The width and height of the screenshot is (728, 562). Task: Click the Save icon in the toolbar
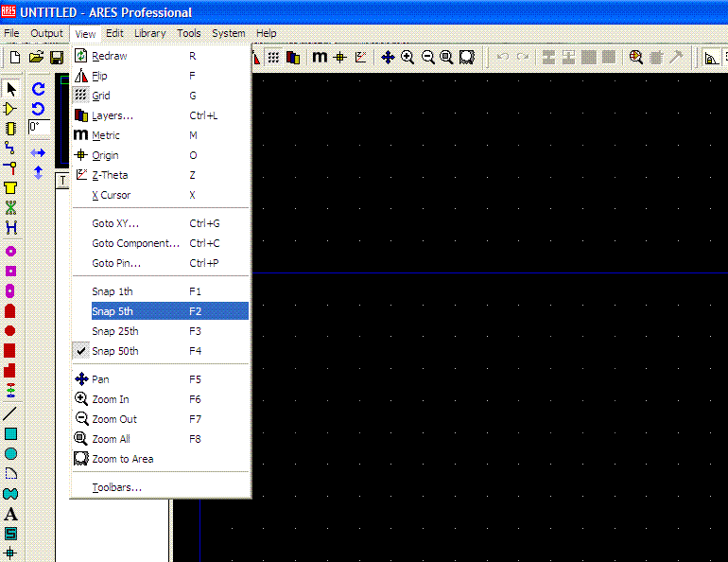(57, 58)
